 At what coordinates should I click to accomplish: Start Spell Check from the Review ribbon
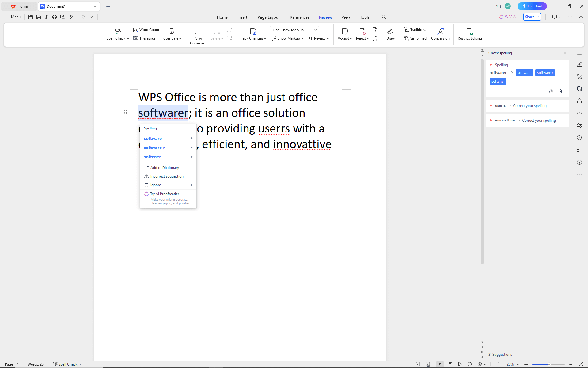pyautogui.click(x=117, y=34)
